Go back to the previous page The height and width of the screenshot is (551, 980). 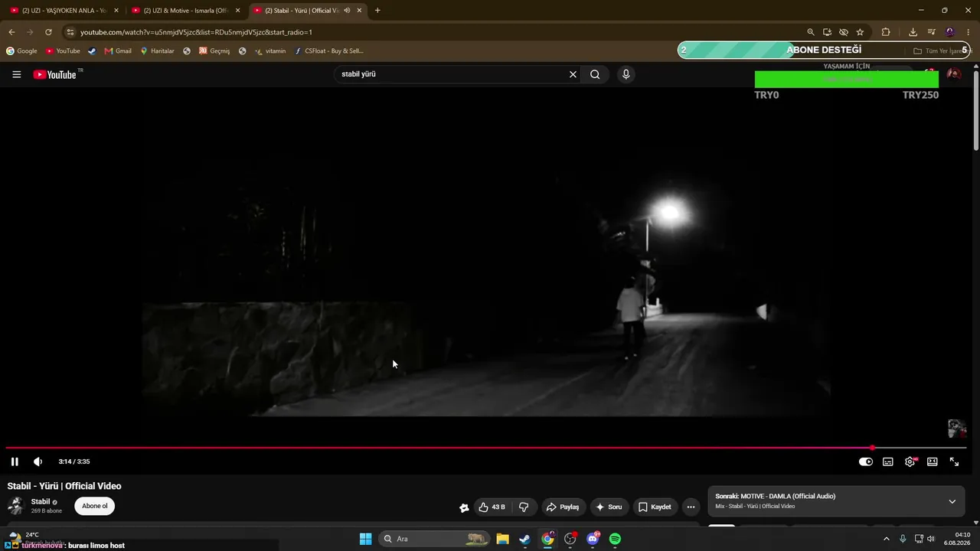(11, 32)
